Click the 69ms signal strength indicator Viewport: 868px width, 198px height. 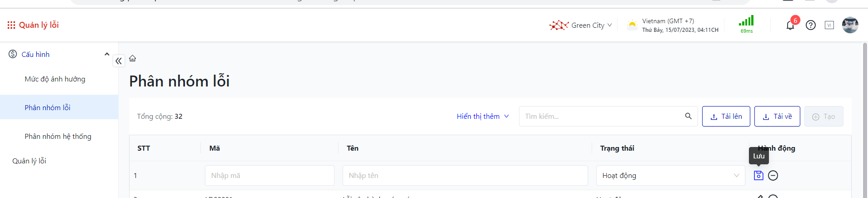coord(746,25)
